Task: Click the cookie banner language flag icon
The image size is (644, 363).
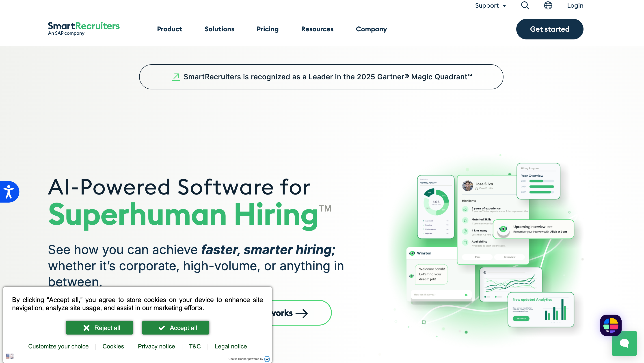Action: point(10,356)
